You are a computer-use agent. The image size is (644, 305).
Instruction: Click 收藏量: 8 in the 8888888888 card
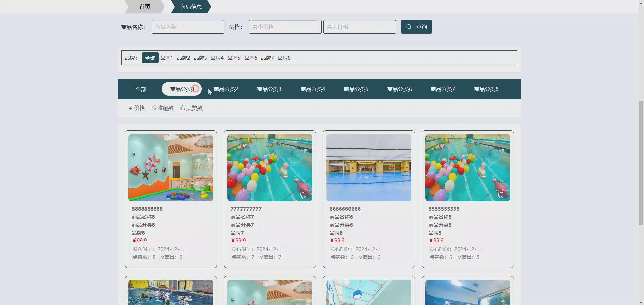(x=171, y=257)
